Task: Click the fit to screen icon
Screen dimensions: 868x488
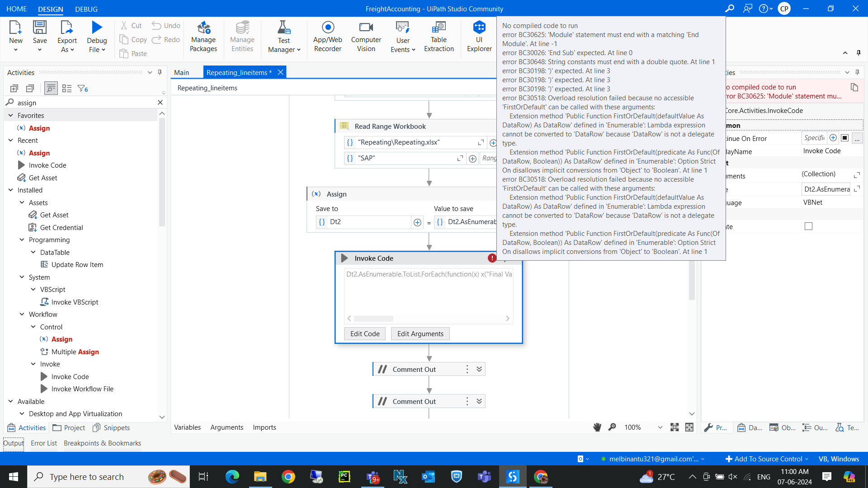Action: click(675, 427)
